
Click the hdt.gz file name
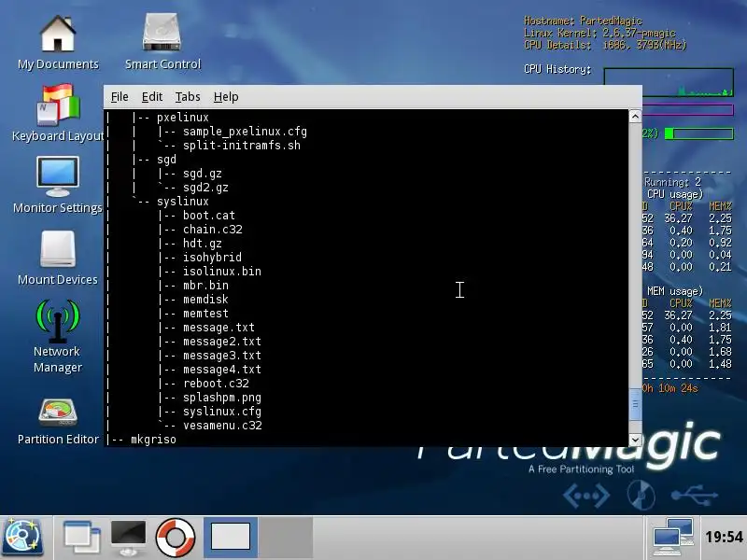(202, 244)
